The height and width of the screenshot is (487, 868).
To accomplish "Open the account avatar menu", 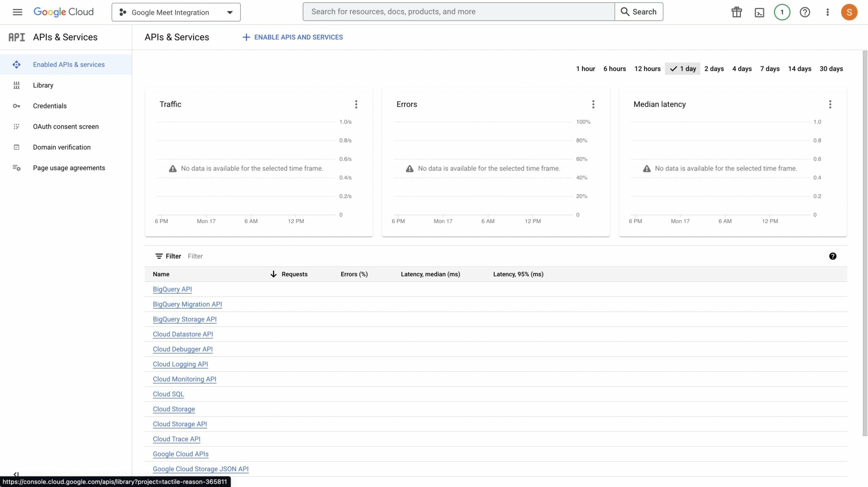I will (x=849, y=12).
